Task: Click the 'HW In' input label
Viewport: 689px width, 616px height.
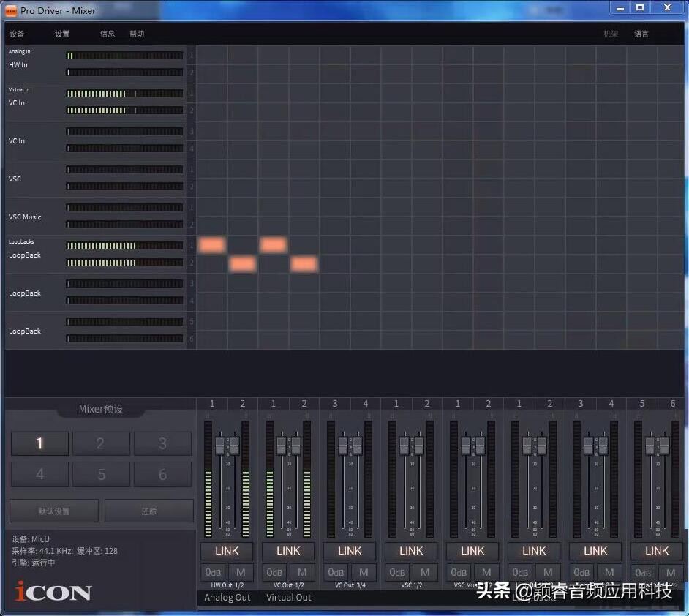Action: coord(18,65)
